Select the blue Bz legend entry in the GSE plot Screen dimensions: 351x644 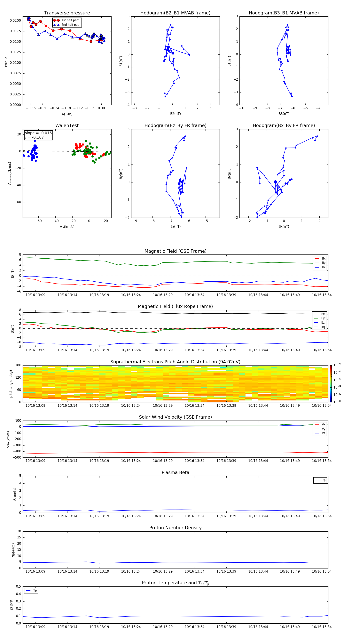(320, 267)
